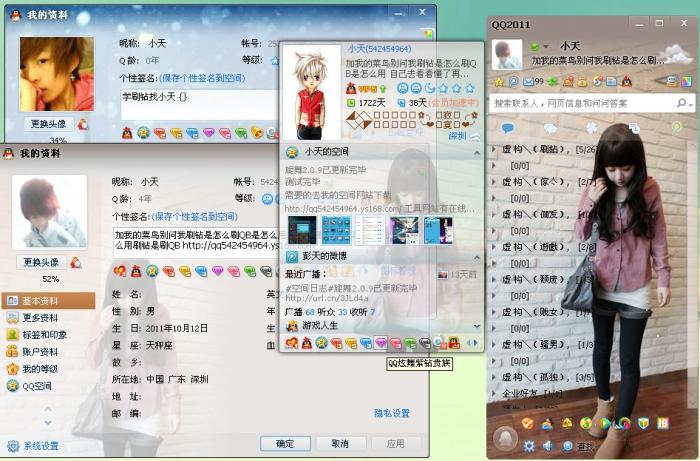Click 更换头像 in the back profile window
The image size is (700, 461).
pos(48,124)
